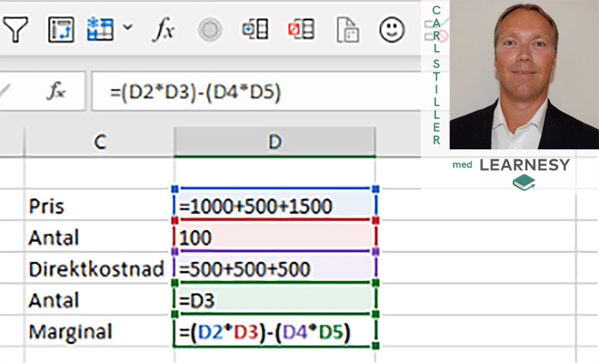Click the insert column icon with blue plus
The width and height of the screenshot is (599, 364).
pos(255,30)
